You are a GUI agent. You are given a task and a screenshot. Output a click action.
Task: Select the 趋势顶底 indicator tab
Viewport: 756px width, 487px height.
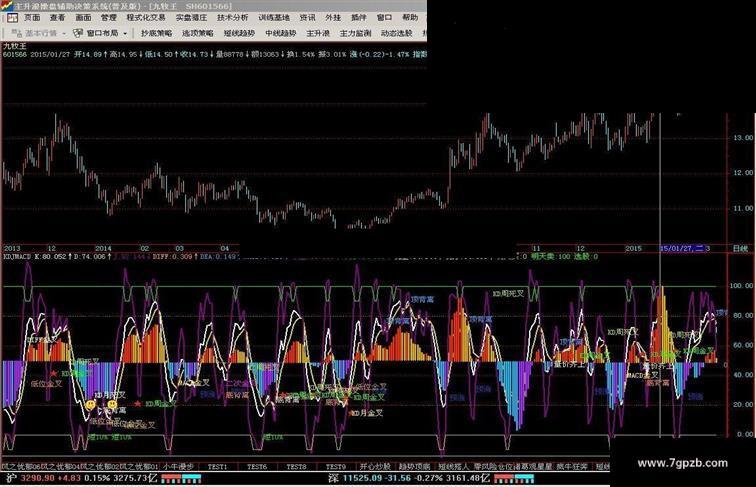pyautogui.click(x=415, y=467)
